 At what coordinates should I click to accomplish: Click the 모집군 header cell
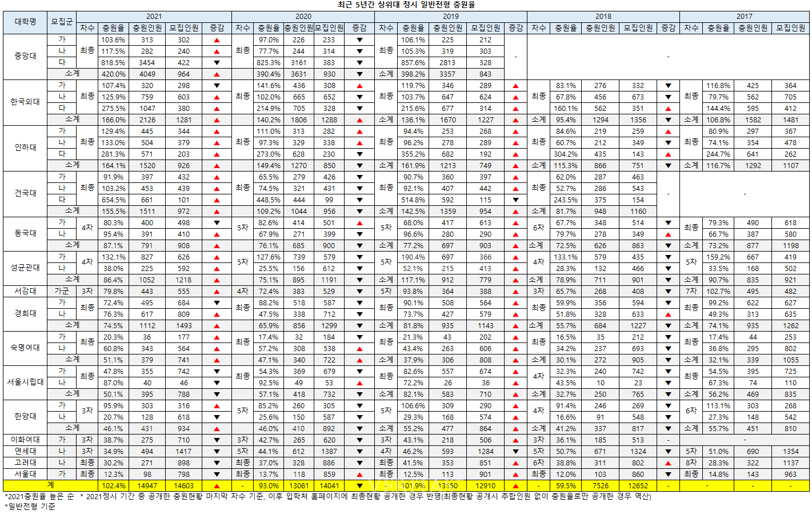click(62, 22)
